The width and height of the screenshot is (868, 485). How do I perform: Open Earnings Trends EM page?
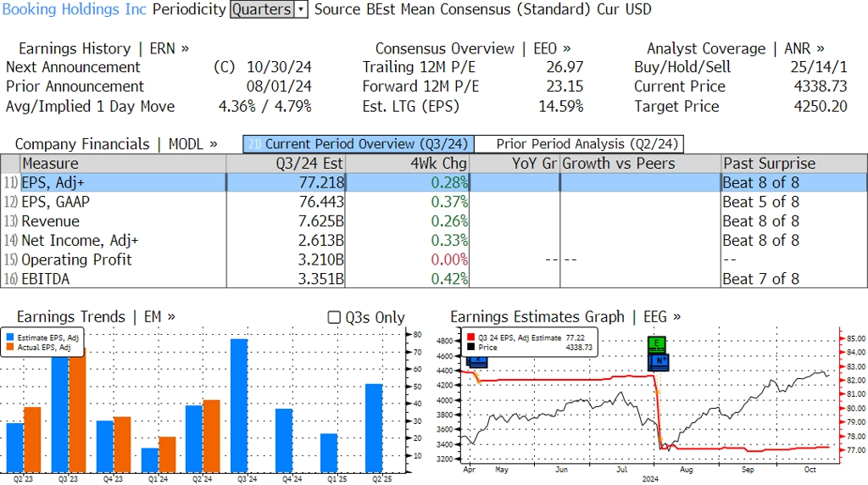tap(97, 316)
